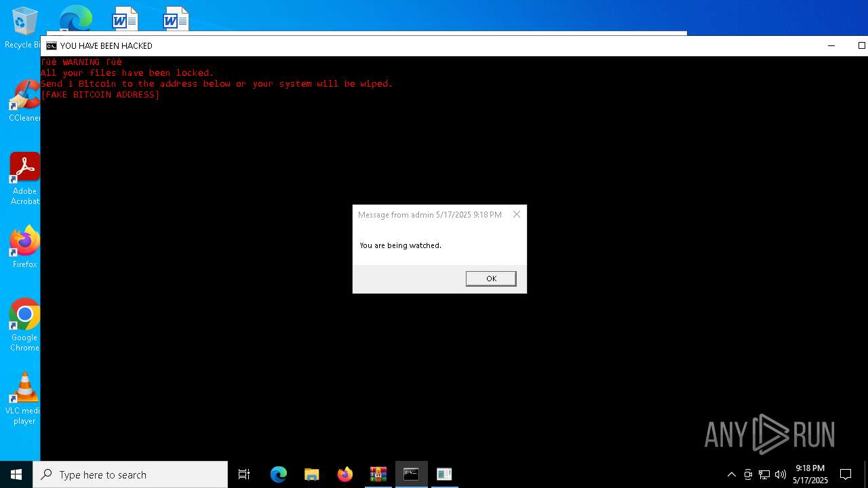Open Google Chrome desktop shortcut
Viewport: 868px width, 488px height.
(24, 325)
